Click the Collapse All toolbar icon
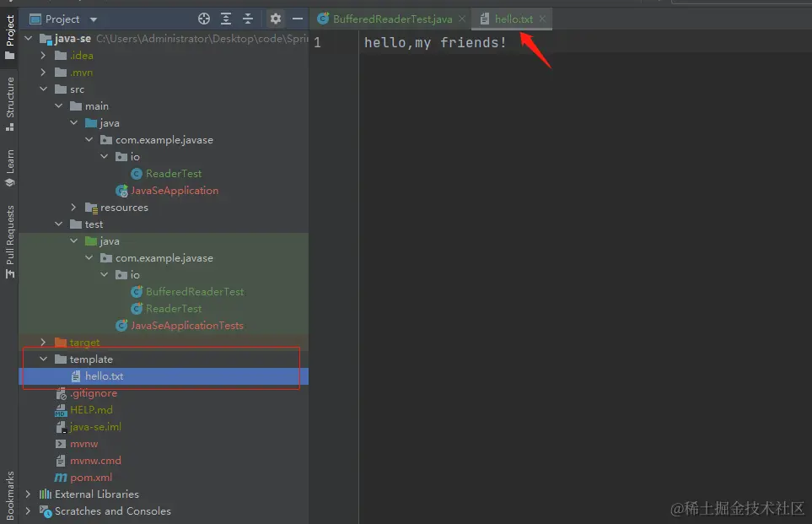 pyautogui.click(x=248, y=19)
